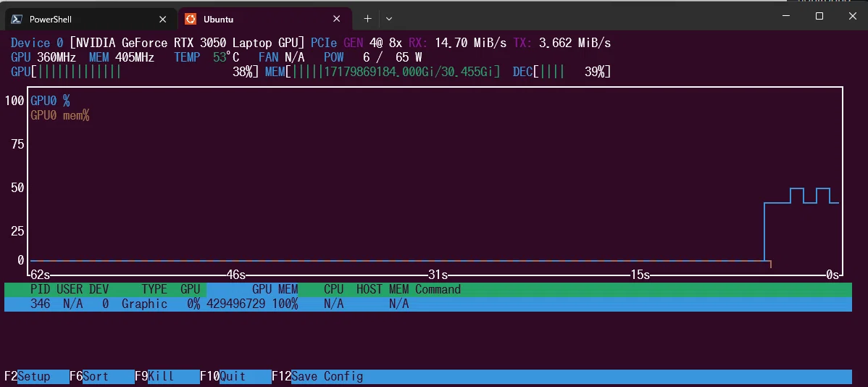868x387 pixels.
Task: Click the PowerShell tab icon
Action: click(x=17, y=20)
